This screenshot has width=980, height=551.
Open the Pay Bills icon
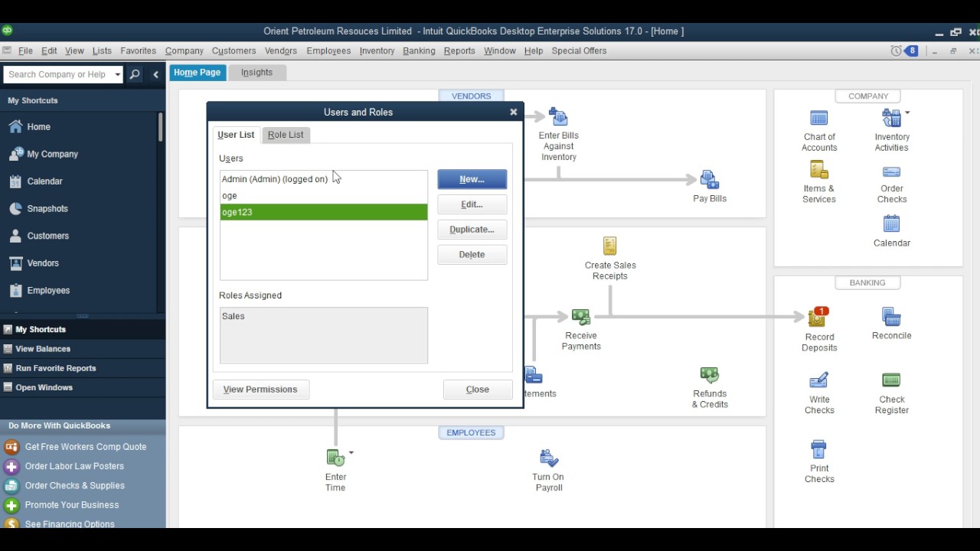(x=710, y=181)
